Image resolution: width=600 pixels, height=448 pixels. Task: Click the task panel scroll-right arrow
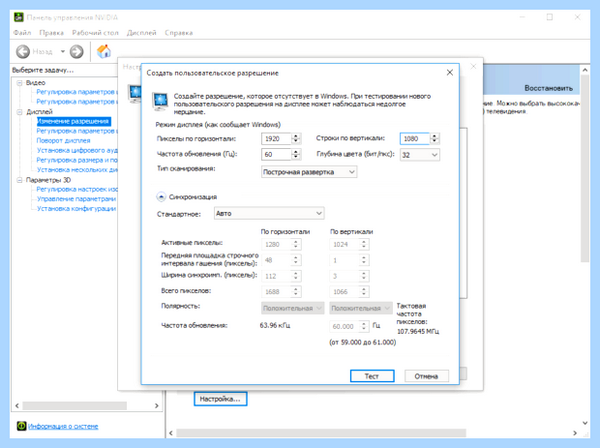click(157, 406)
